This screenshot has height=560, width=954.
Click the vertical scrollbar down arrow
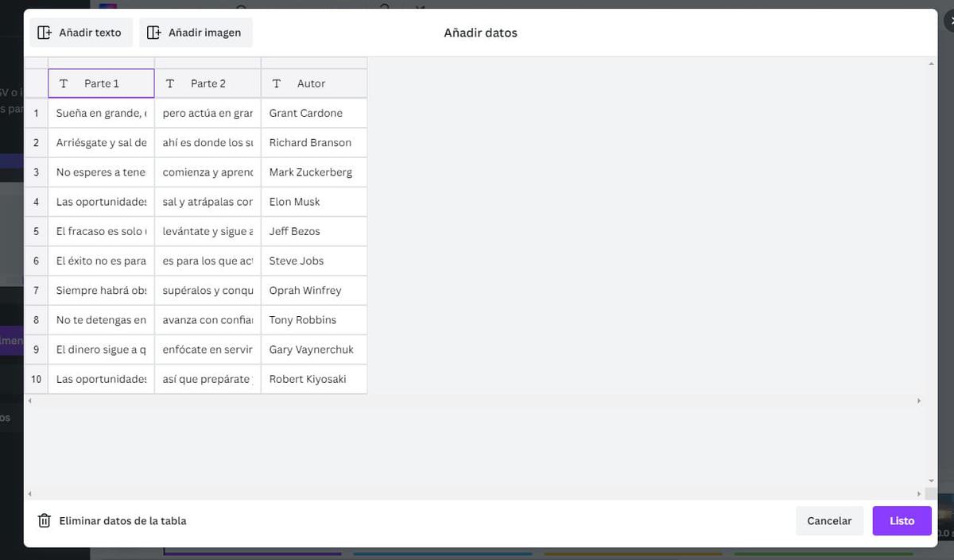point(931,481)
